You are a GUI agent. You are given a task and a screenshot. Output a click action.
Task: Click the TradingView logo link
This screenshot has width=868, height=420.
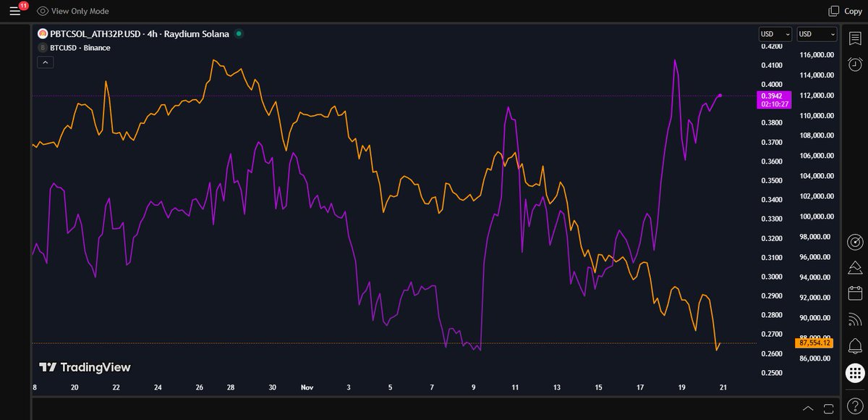pyautogui.click(x=85, y=367)
